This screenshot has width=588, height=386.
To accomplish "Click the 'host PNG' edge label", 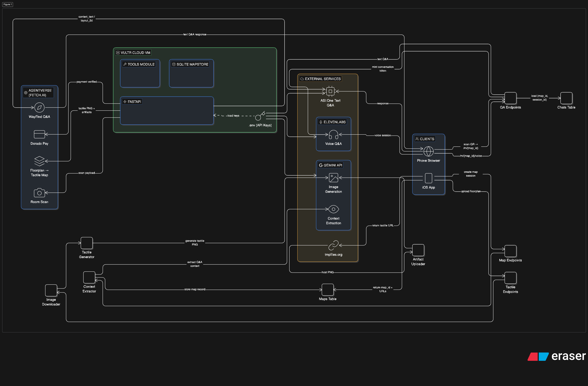I will tap(327, 272).
